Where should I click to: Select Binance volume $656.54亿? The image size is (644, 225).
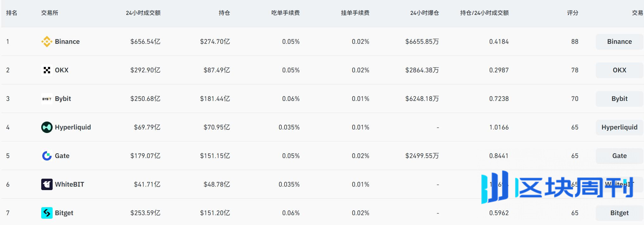point(145,42)
